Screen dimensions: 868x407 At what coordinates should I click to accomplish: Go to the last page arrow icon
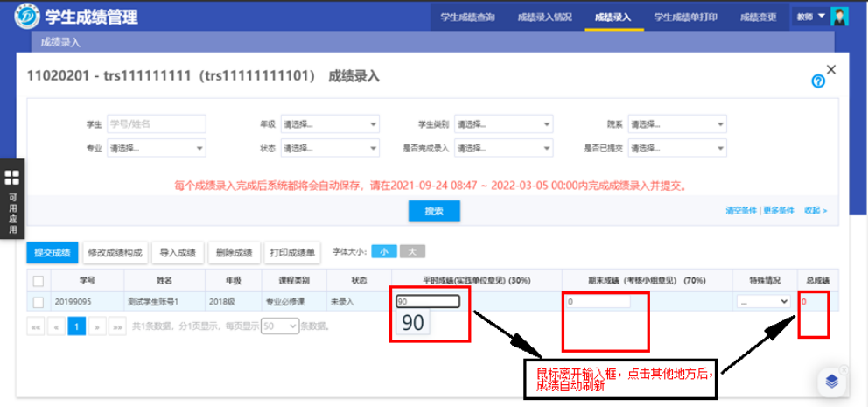click(x=116, y=326)
